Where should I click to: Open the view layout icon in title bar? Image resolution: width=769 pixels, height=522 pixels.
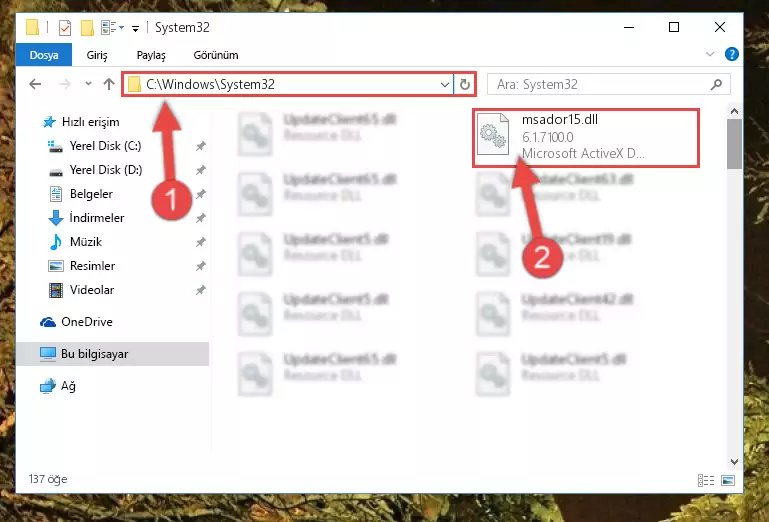pyautogui.click(x=112, y=27)
